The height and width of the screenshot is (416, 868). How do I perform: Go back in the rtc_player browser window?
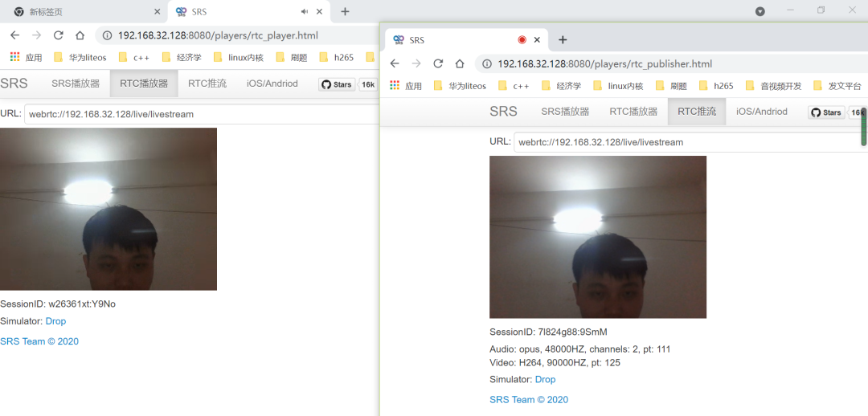coord(15,35)
